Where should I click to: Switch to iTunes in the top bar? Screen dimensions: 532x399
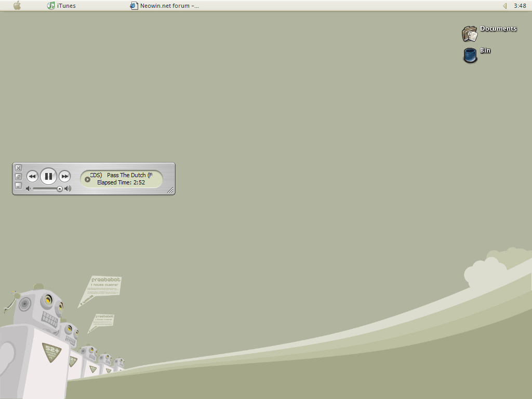pyautogui.click(x=61, y=6)
